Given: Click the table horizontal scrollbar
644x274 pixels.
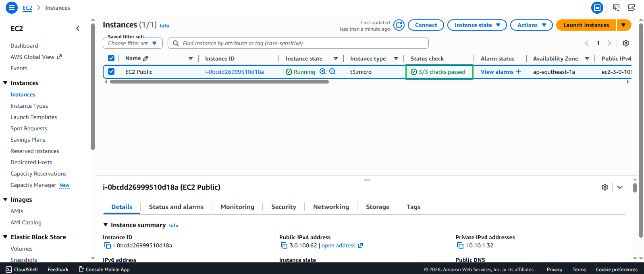Looking at the screenshot, I should 219,82.
